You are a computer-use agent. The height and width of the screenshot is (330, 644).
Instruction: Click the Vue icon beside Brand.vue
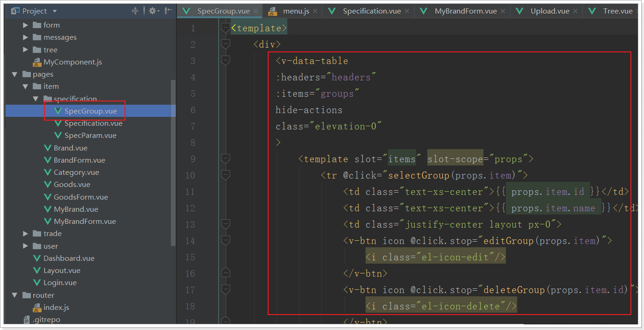[47, 148]
